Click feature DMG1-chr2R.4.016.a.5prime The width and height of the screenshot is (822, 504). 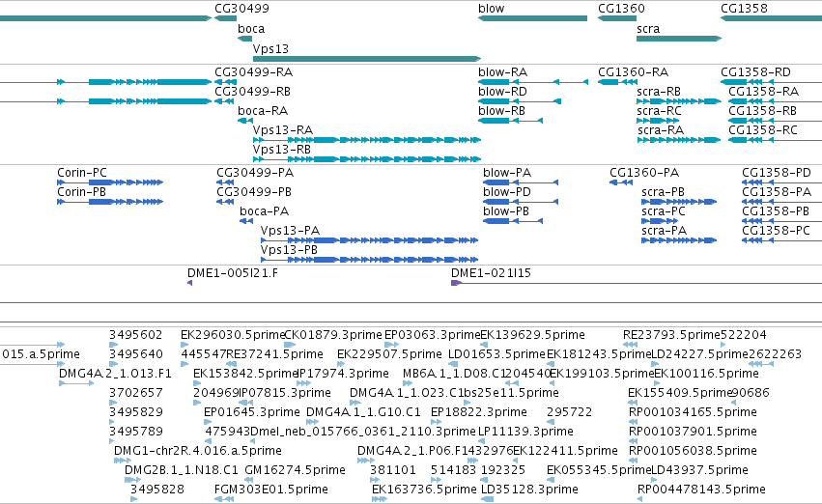click(123, 462)
